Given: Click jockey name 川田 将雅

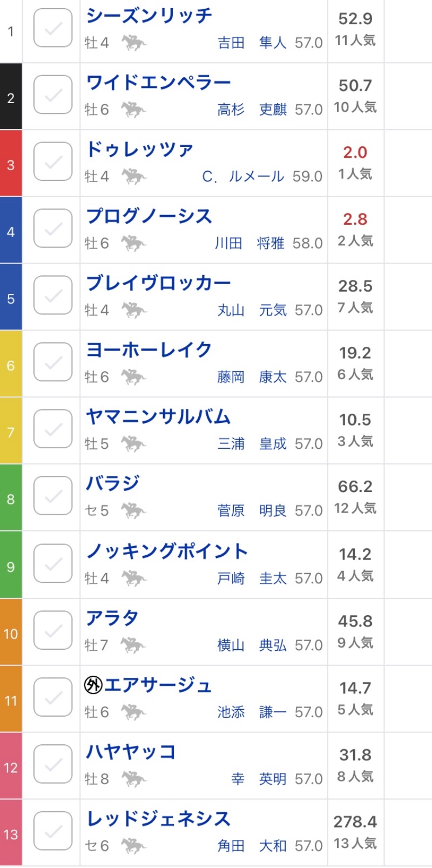Looking at the screenshot, I should click(249, 244).
